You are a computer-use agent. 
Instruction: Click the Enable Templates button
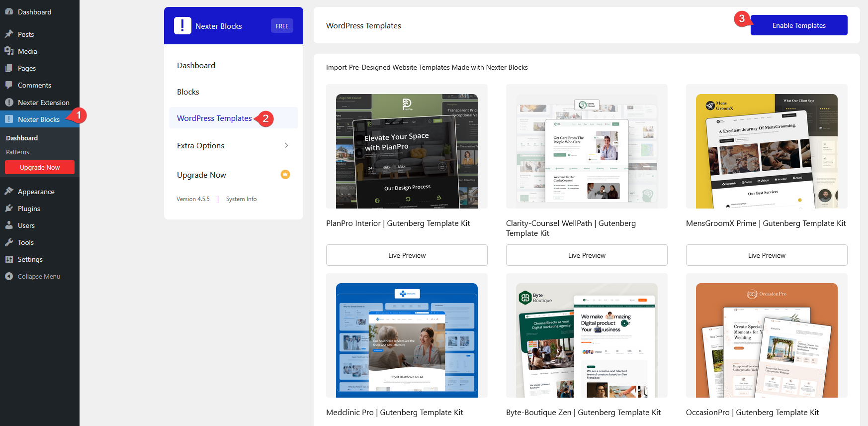799,25
